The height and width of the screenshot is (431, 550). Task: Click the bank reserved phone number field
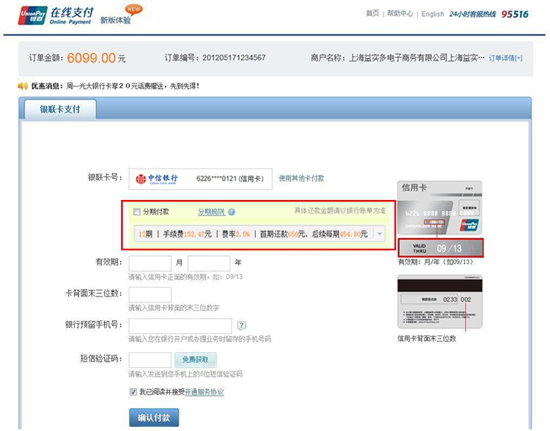[x=180, y=326]
